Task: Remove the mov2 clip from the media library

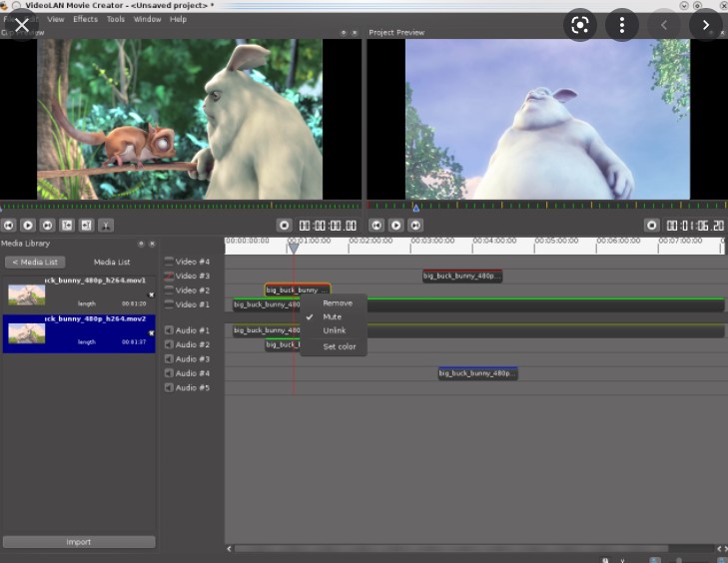Action: [x=151, y=333]
